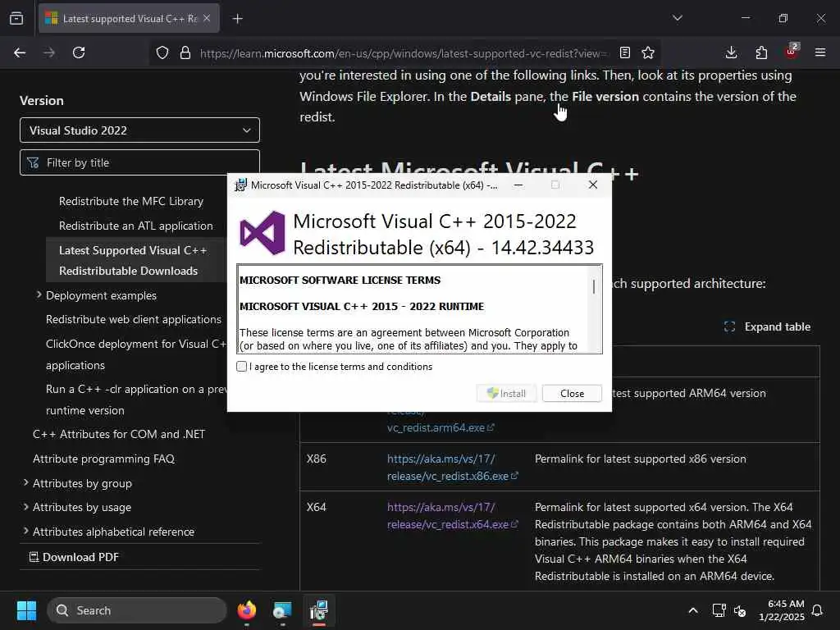
Task: Click the Download PDF button
Action: pos(74,557)
